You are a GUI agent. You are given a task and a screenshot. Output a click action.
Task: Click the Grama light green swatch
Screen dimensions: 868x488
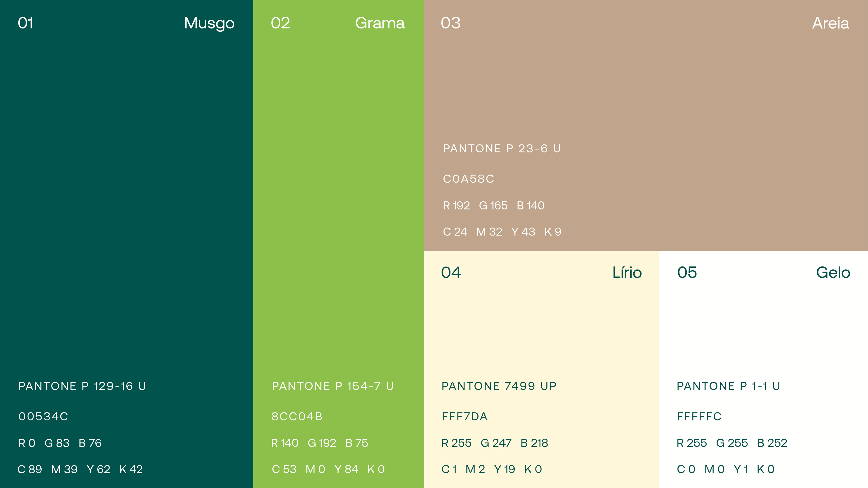coord(339,244)
